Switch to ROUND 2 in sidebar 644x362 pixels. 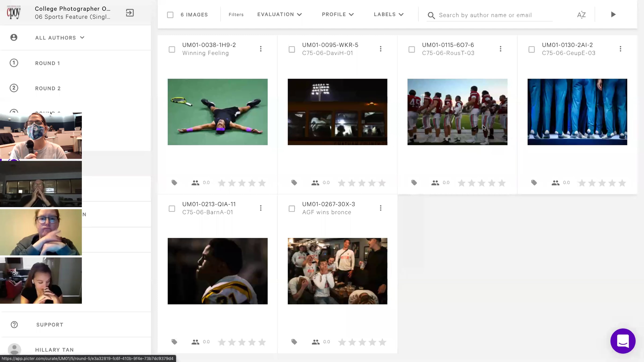[48, 88]
